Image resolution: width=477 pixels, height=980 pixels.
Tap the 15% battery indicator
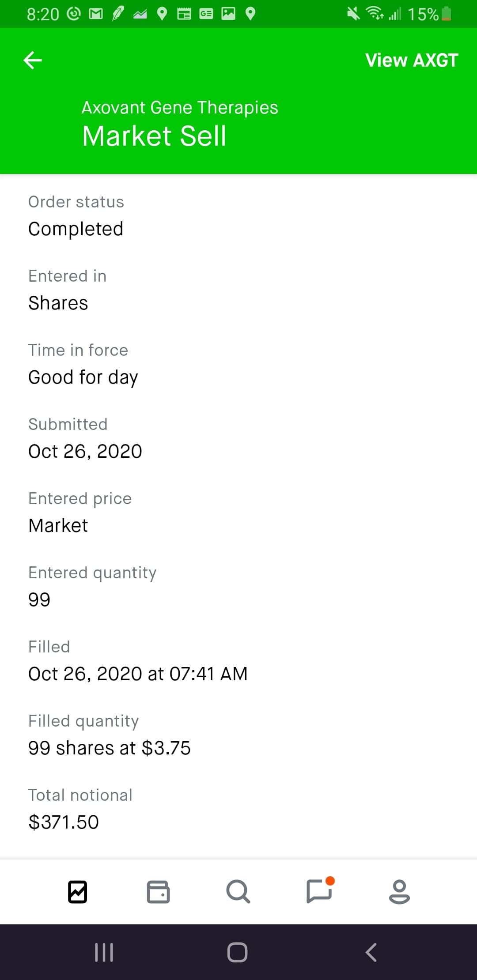(x=428, y=14)
